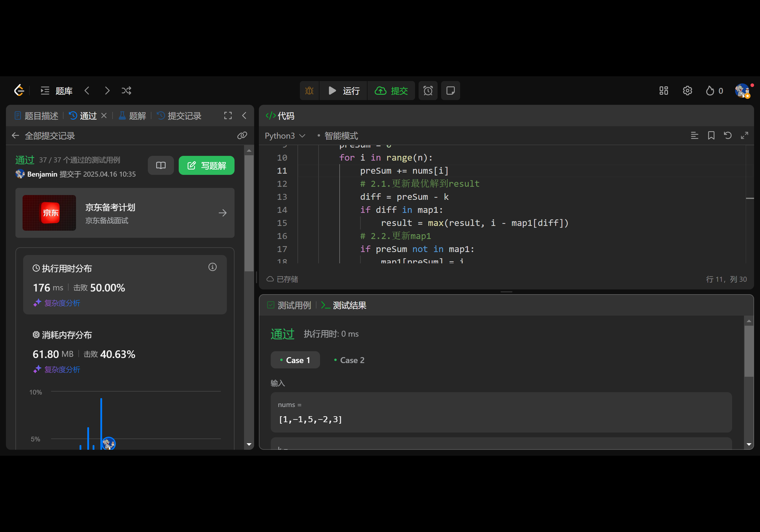Screen dimensions: 760x532
Task: Click the debug bug icon
Action: click(309, 91)
